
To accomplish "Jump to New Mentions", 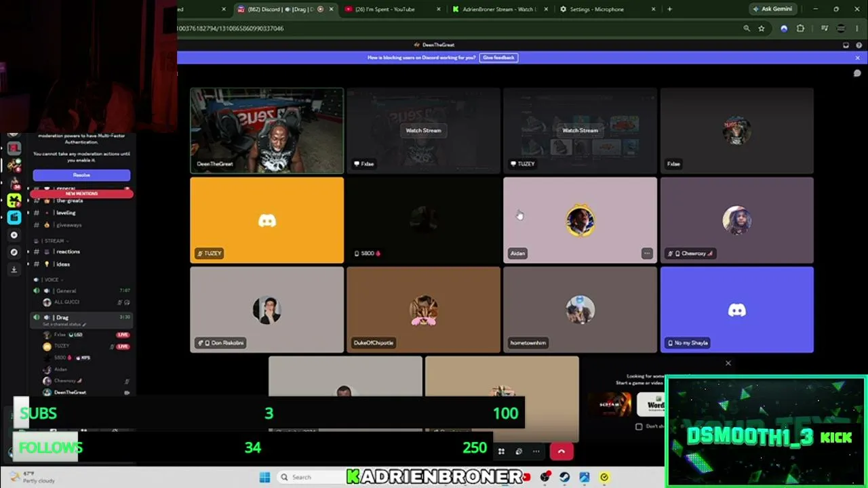I will (81, 194).
